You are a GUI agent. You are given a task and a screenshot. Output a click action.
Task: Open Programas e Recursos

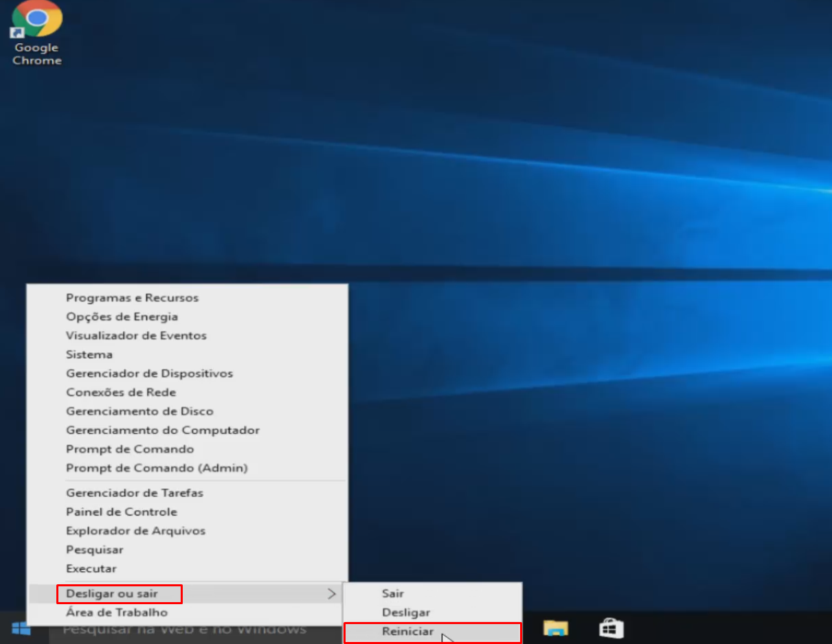[187, 298]
